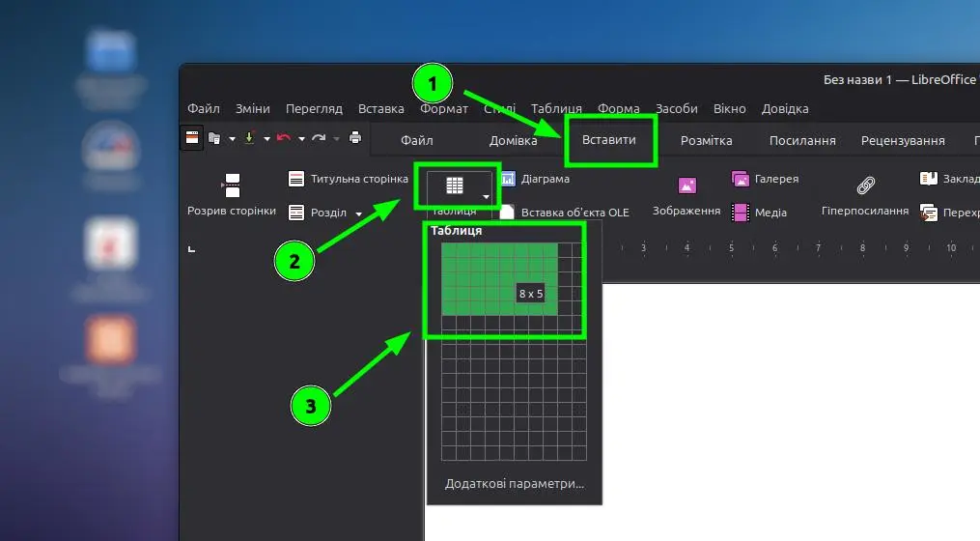The width and height of the screenshot is (980, 541).
Task: Click the save download-arrow icon
Action: 249,137
